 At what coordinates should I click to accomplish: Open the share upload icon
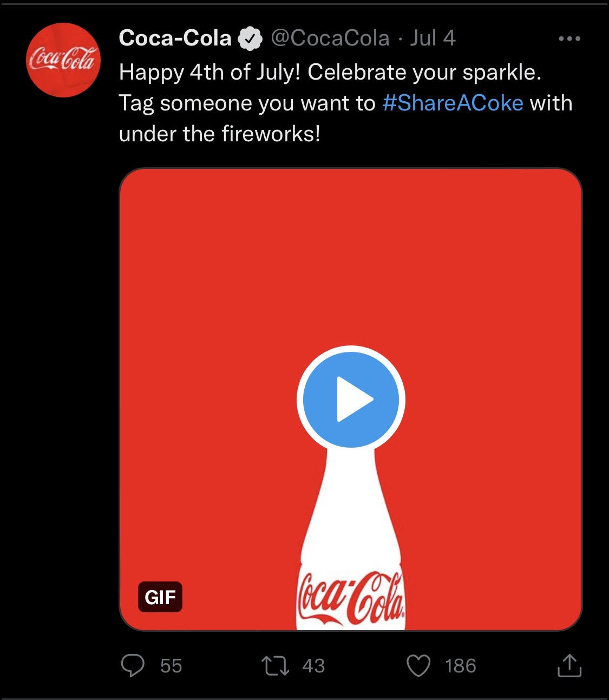[x=569, y=666]
